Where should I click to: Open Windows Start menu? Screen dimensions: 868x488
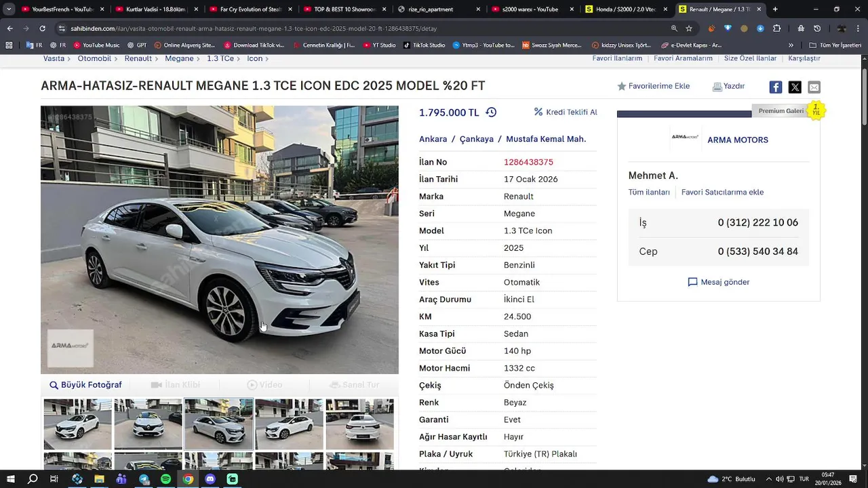coord(10,479)
